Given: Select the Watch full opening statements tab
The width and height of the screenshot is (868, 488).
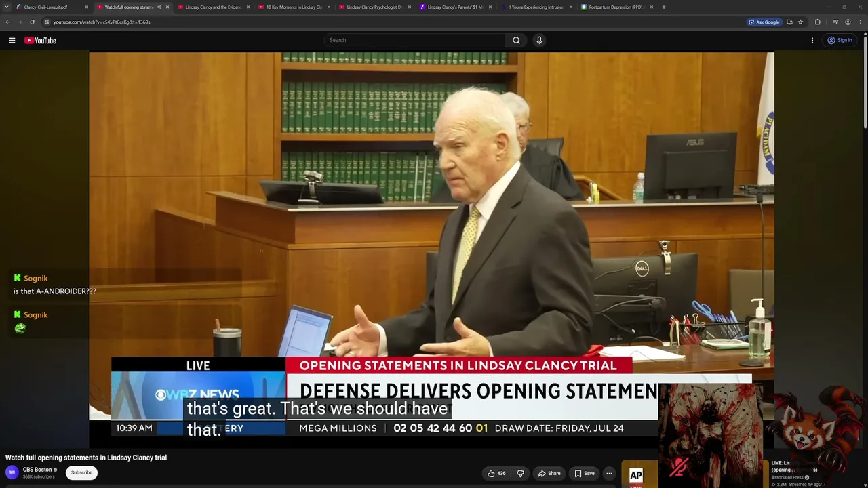Looking at the screenshot, I should (128, 7).
